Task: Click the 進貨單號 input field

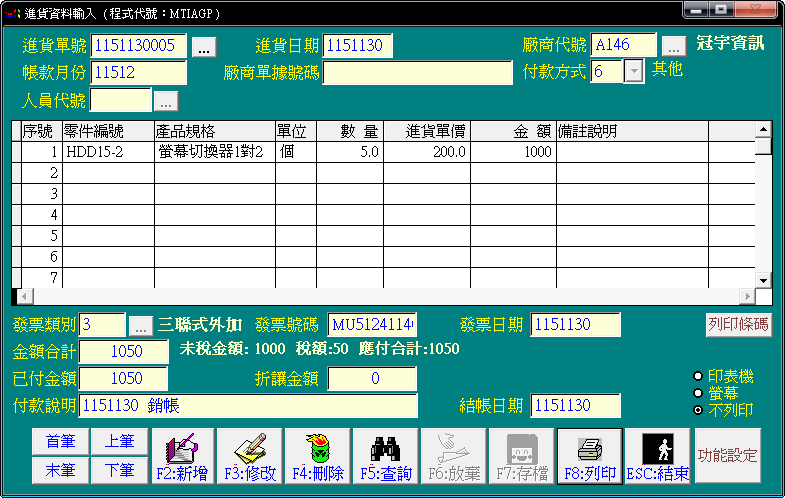Action: [139, 46]
